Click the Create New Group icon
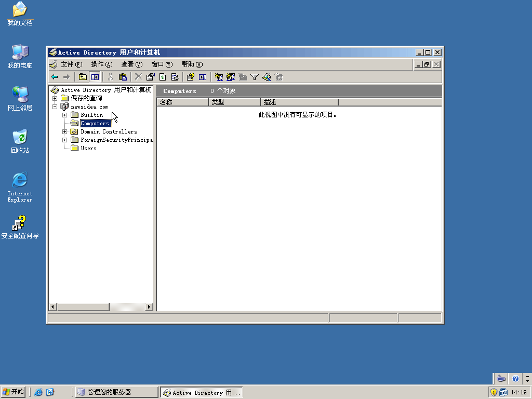 [231, 77]
